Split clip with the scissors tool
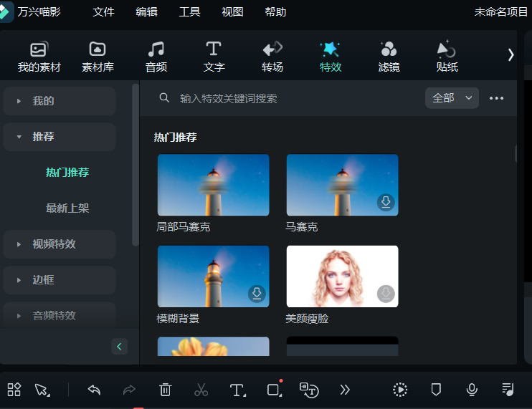 point(201,390)
